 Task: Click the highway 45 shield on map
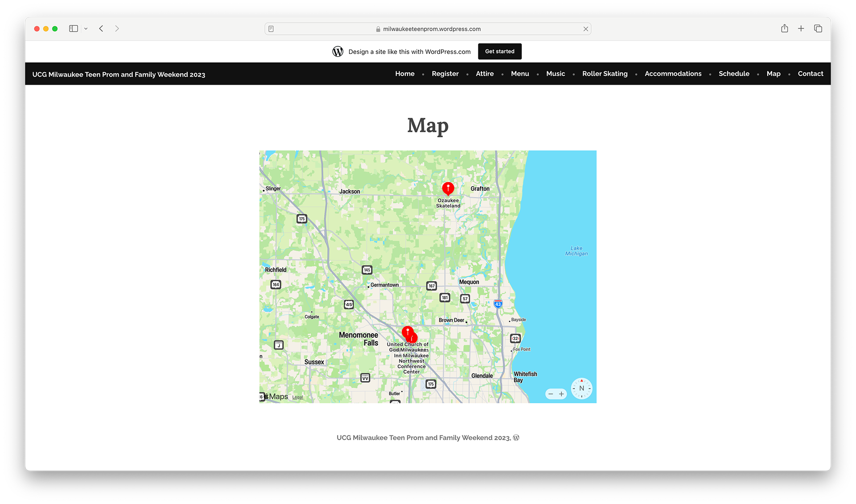pos(349,304)
